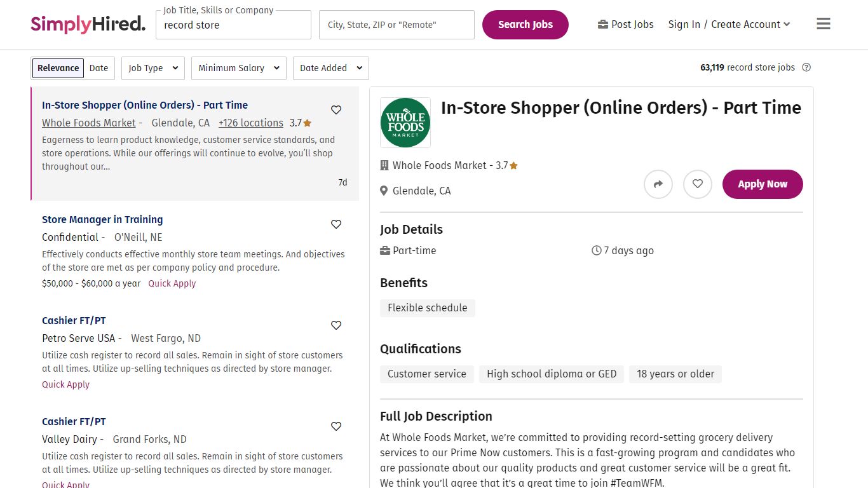Expand Sign In / Create Account menu
The height and width of the screenshot is (488, 868).
click(729, 24)
